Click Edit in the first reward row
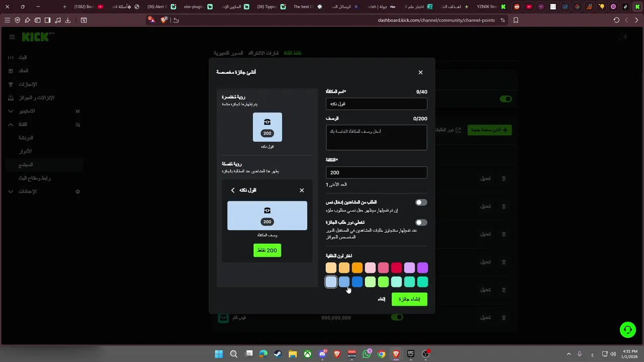This screenshot has height=362, width=644. (486, 178)
